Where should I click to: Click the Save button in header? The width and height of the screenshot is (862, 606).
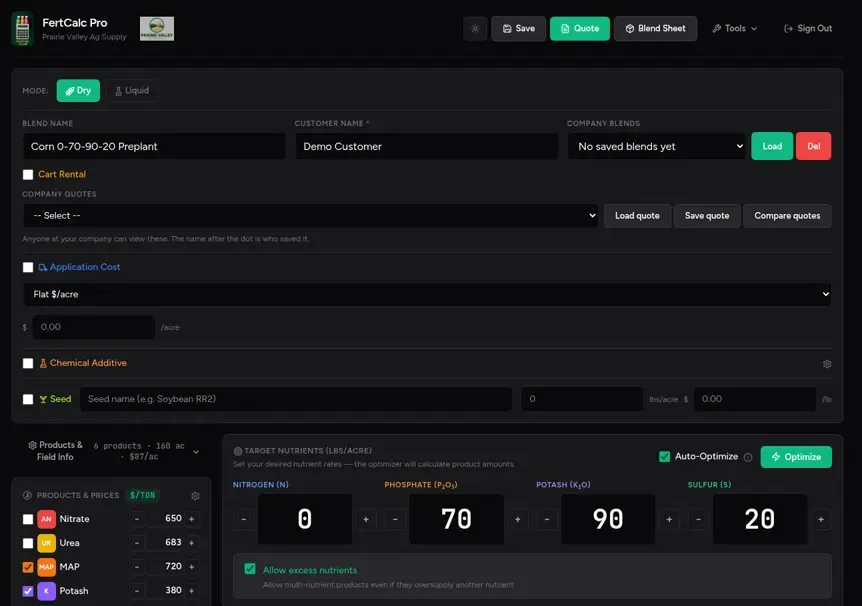click(x=518, y=29)
